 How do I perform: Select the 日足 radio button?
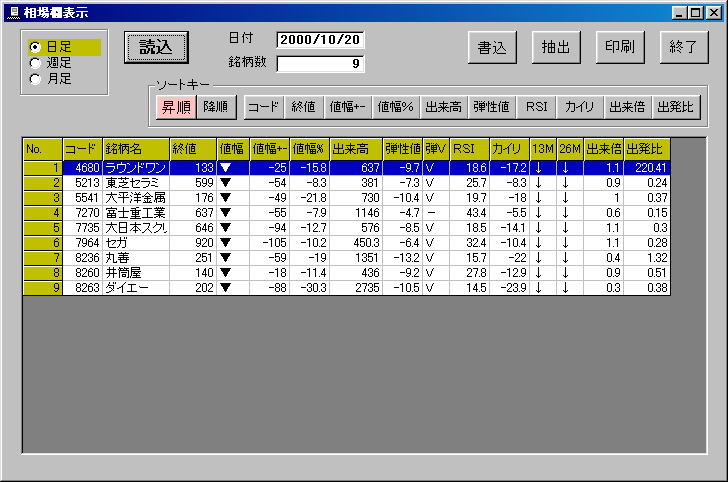click(x=37, y=47)
